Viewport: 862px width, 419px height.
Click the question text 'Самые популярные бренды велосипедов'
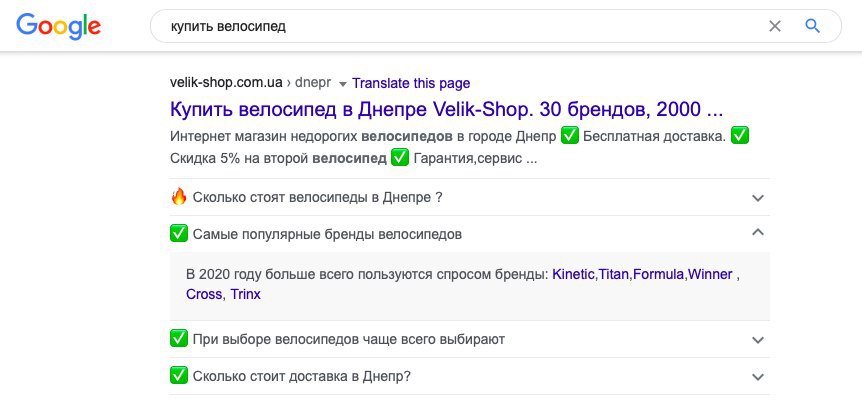(327, 234)
